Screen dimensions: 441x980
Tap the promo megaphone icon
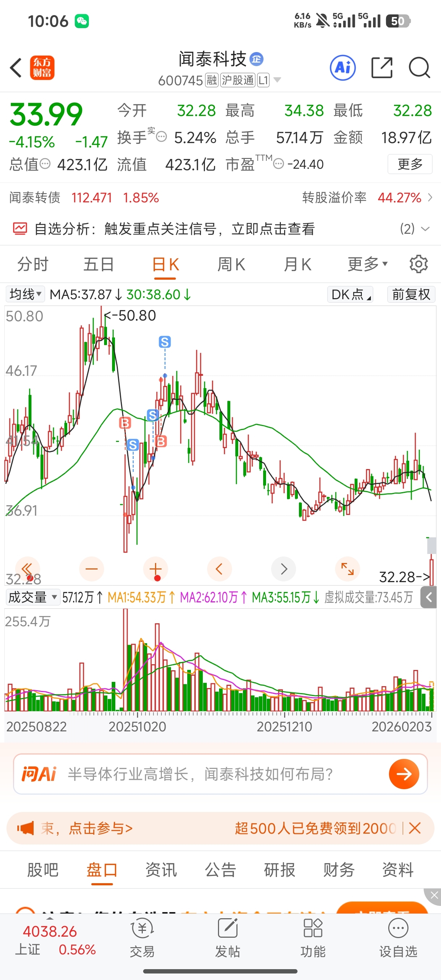pyautogui.click(x=26, y=828)
